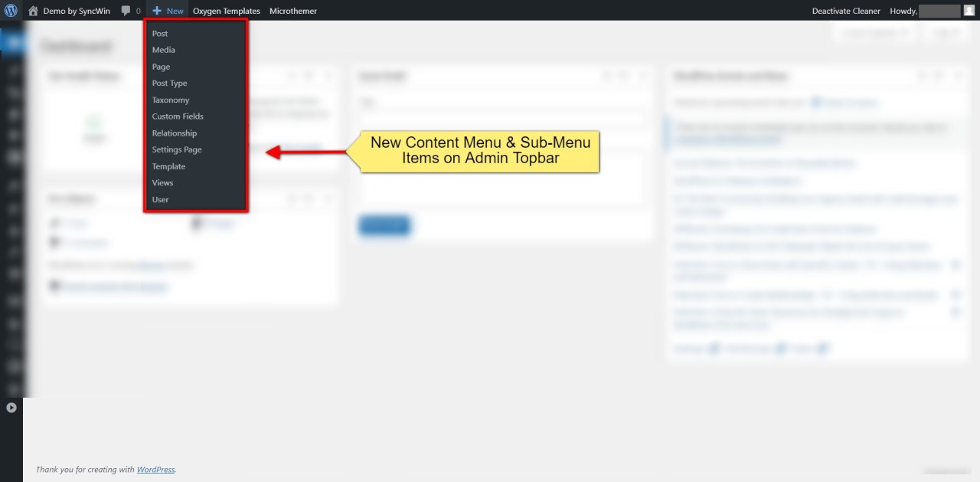This screenshot has height=482, width=980.
Task: Open the WordPress link in the footer
Action: point(155,469)
